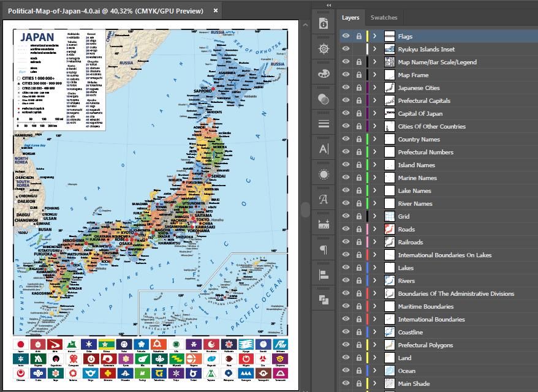Open the Character panel using the A icon
This screenshot has width=538, height=392.
click(x=323, y=148)
